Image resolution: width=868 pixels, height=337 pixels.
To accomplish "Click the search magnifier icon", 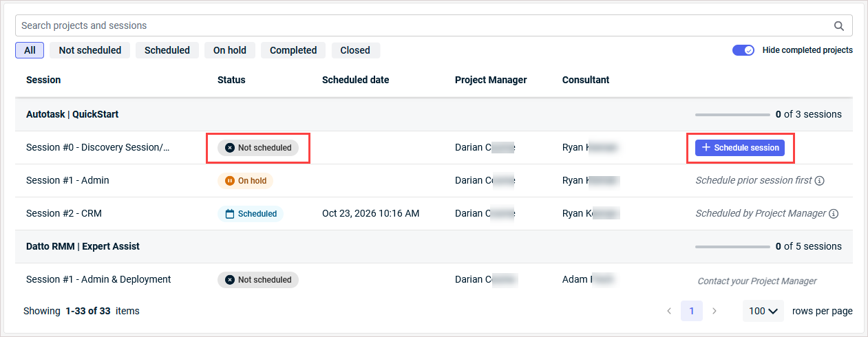I will [x=839, y=26].
